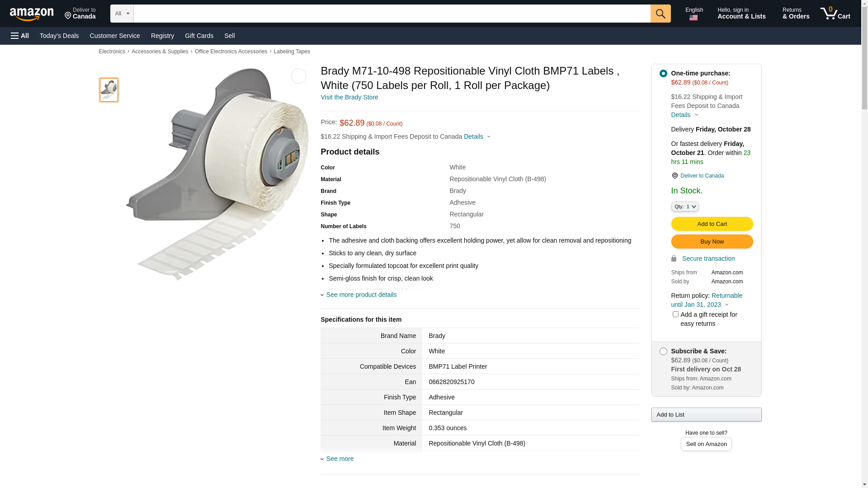Select One-time purchase option

point(663,73)
